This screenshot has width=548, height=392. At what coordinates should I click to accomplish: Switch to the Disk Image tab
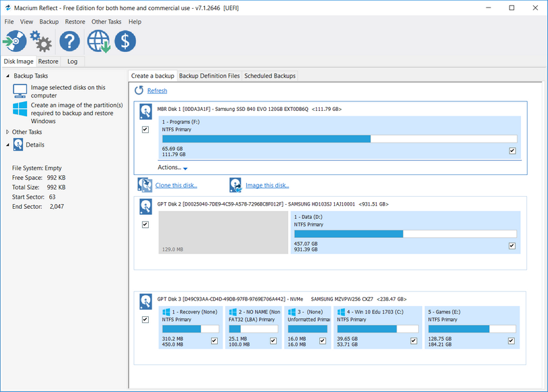tap(18, 62)
